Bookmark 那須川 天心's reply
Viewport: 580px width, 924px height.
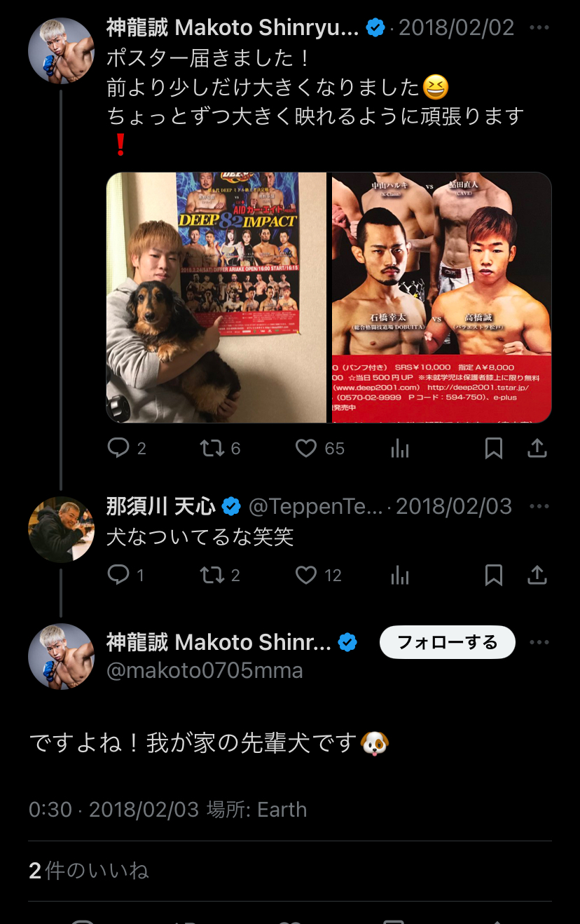[x=494, y=576]
